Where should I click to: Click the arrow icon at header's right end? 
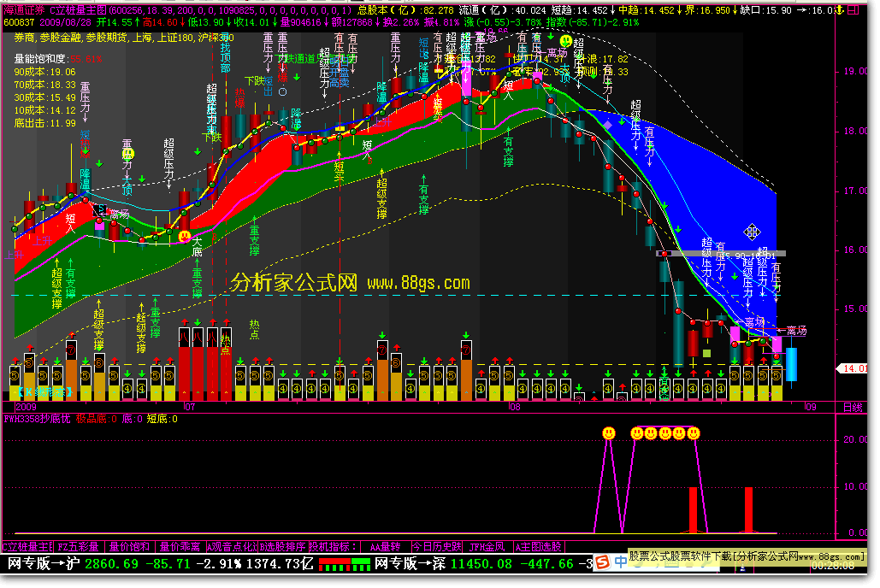(x=840, y=10)
